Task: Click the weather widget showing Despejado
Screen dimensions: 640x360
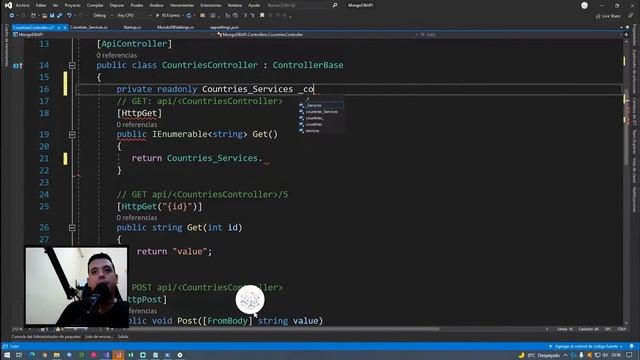Action: 539,356
